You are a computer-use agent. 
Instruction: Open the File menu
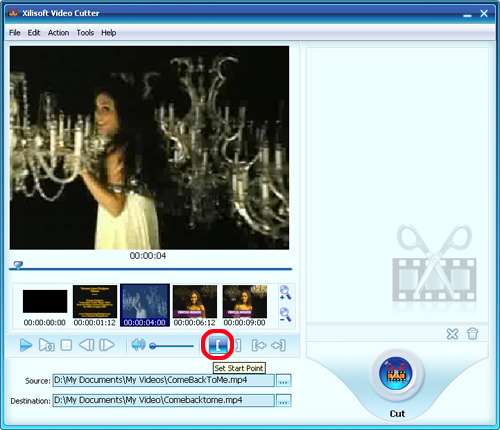click(x=15, y=33)
